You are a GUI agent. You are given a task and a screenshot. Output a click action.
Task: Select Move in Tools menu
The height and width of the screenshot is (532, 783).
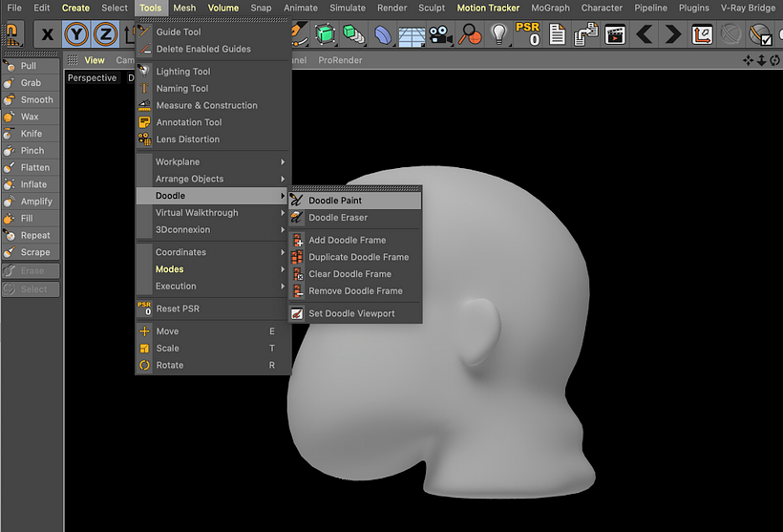[x=214, y=331]
